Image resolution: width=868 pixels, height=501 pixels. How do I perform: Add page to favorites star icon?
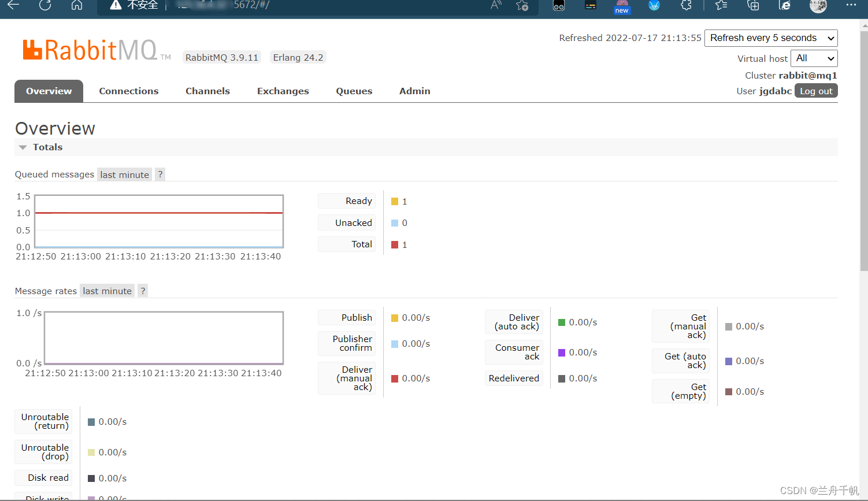click(x=522, y=5)
